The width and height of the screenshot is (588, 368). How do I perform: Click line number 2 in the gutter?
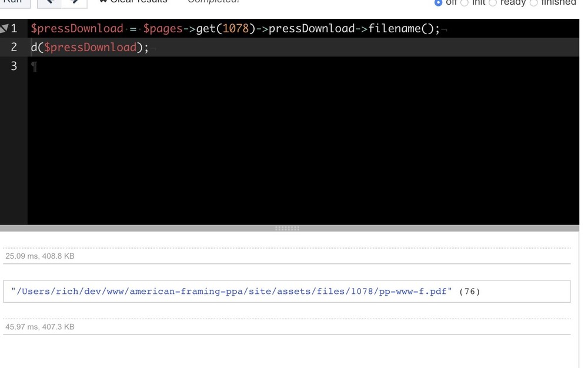point(14,47)
